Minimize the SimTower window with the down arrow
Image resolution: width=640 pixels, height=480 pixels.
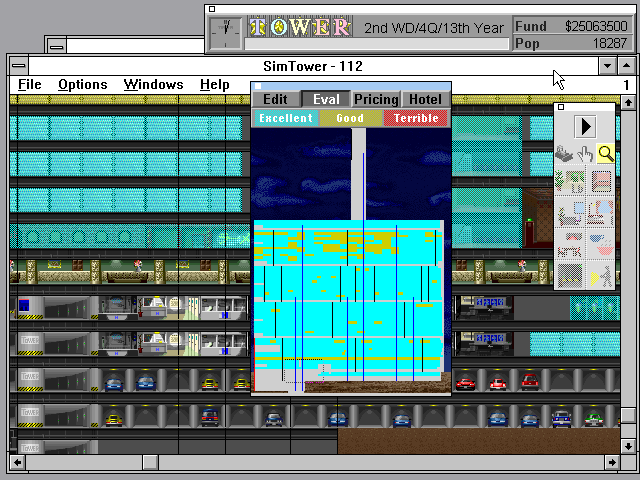click(607, 66)
